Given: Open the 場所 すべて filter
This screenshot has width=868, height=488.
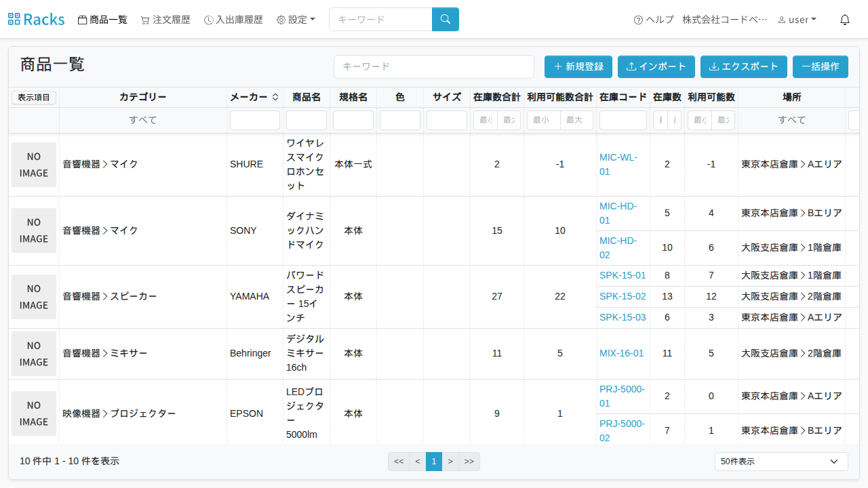Looking at the screenshot, I should 792,120.
